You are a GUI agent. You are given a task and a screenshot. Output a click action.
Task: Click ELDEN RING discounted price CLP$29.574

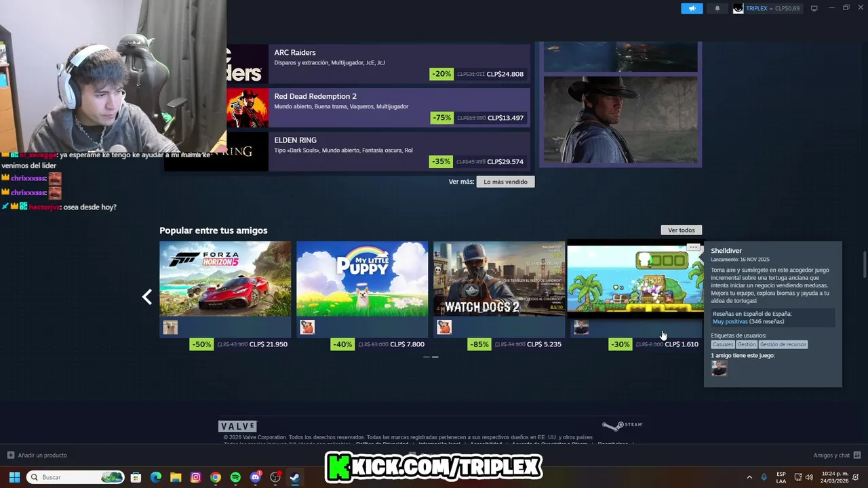pyautogui.click(x=505, y=162)
